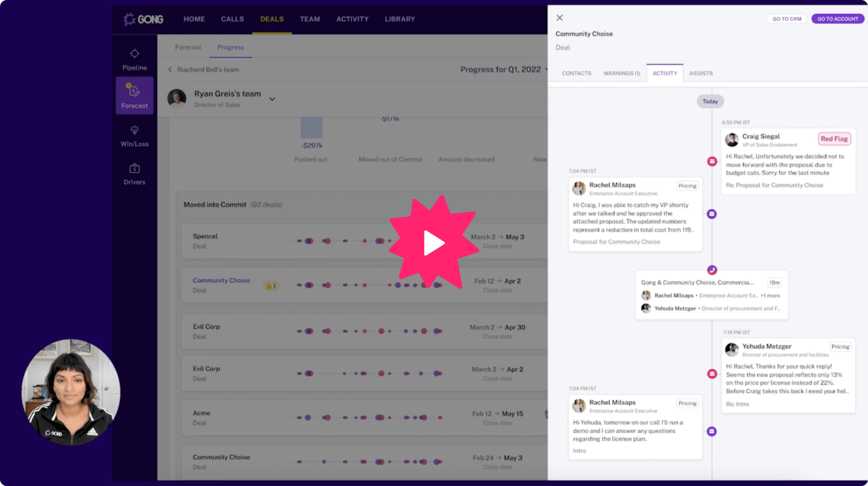Switch to the CONTACTS tab
The height and width of the screenshot is (486, 868).
577,74
